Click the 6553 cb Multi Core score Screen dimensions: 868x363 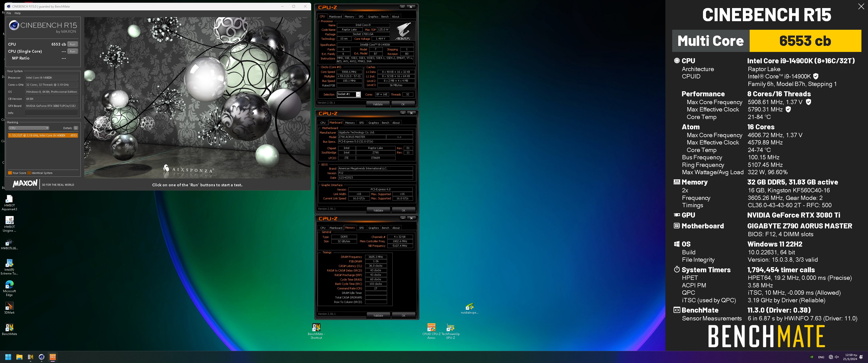coord(805,41)
